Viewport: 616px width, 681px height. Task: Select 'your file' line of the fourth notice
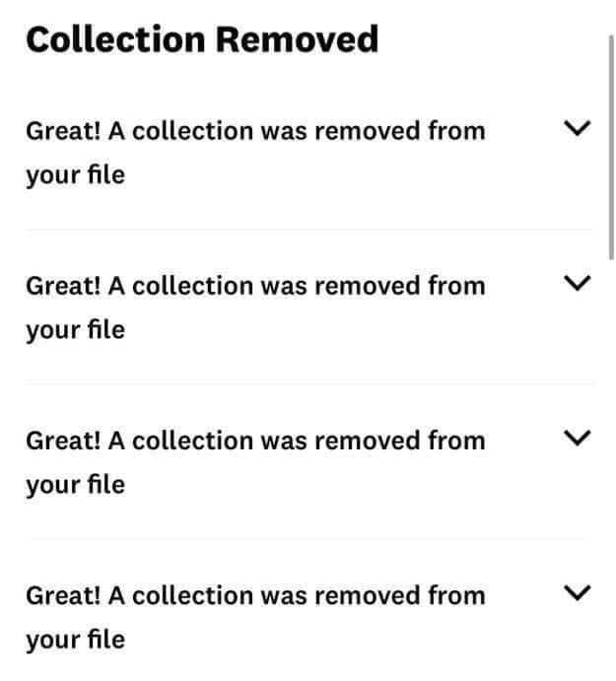pyautogui.click(x=76, y=640)
